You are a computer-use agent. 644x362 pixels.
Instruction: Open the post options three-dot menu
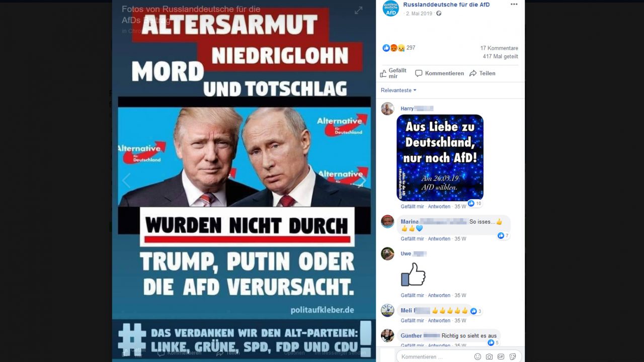(514, 5)
